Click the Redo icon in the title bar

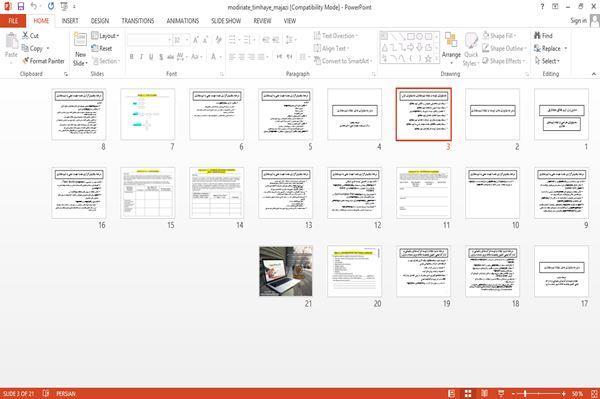(x=51, y=7)
